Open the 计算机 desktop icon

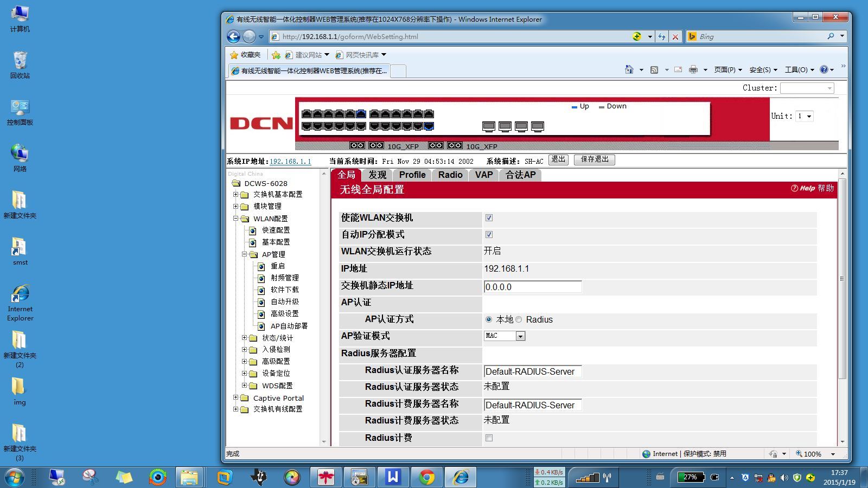[x=20, y=19]
